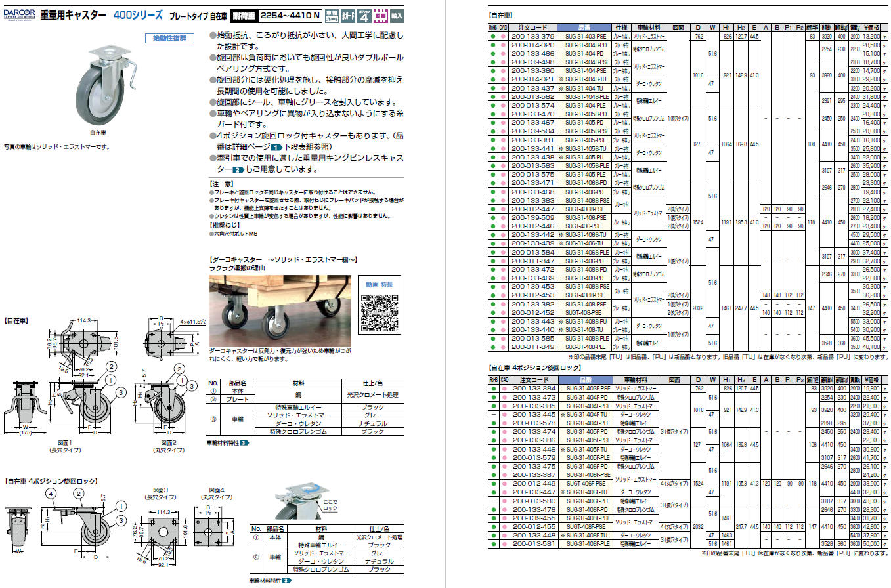
Task: Click the RoHS green dot for order 200-133-379
Action: [493, 37]
